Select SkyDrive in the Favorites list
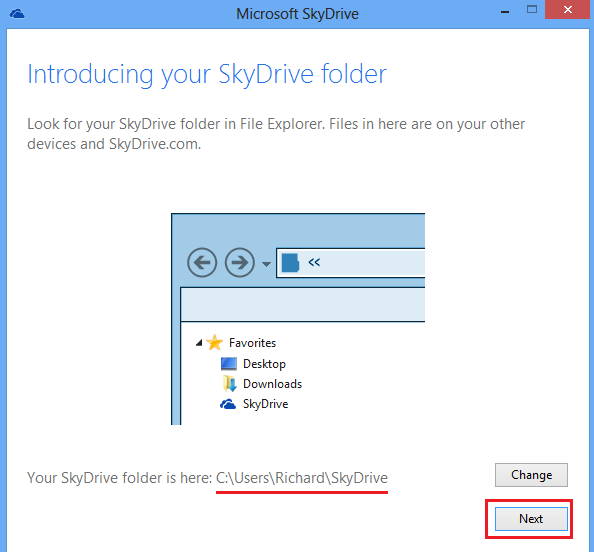 click(266, 404)
